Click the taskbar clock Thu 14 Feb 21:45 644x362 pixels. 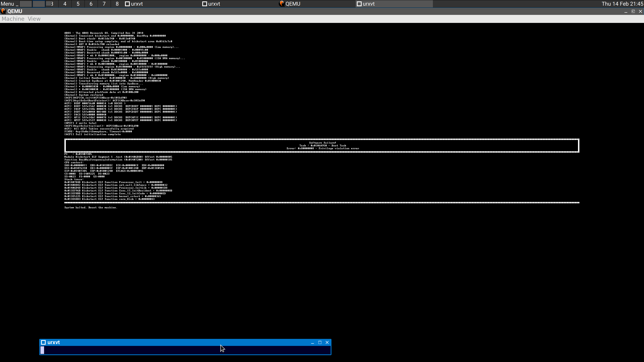(622, 4)
